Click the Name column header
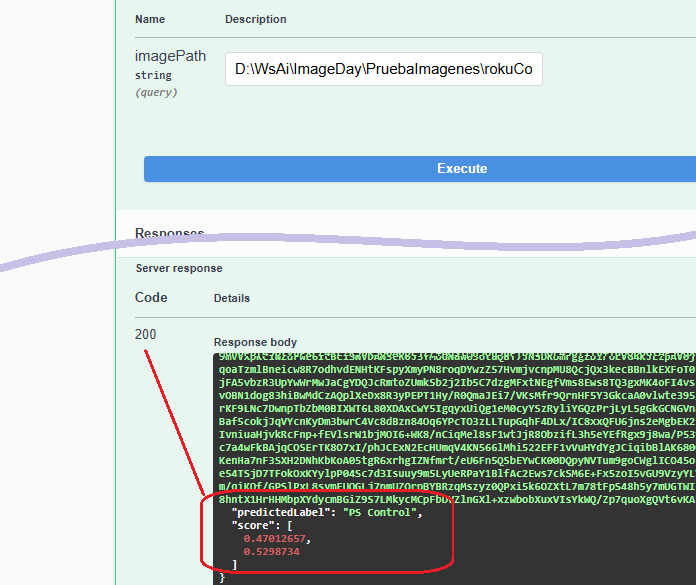696x585 pixels. pos(150,19)
